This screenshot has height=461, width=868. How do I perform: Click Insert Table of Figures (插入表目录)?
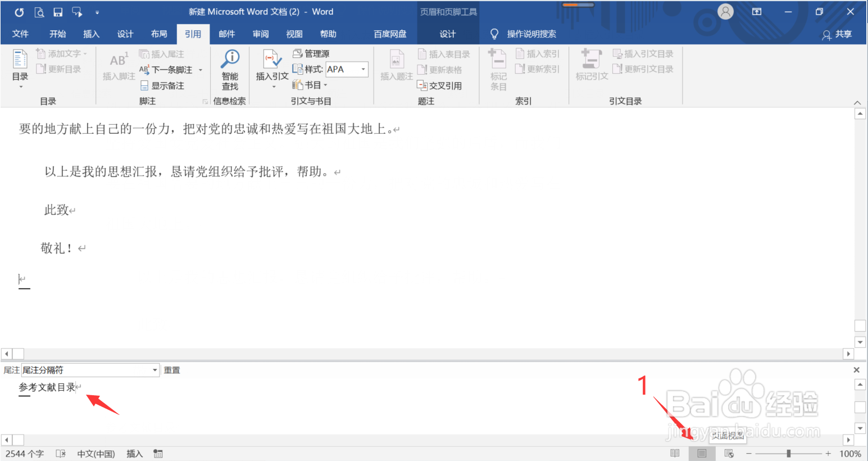point(444,54)
